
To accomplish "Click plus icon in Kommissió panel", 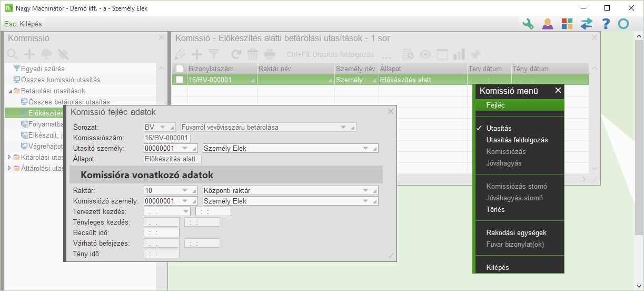I will coord(29,54).
